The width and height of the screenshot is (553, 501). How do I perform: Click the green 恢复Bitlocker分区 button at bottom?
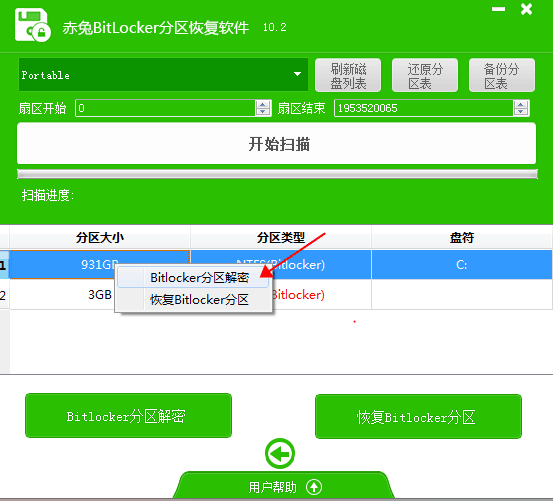(x=418, y=416)
